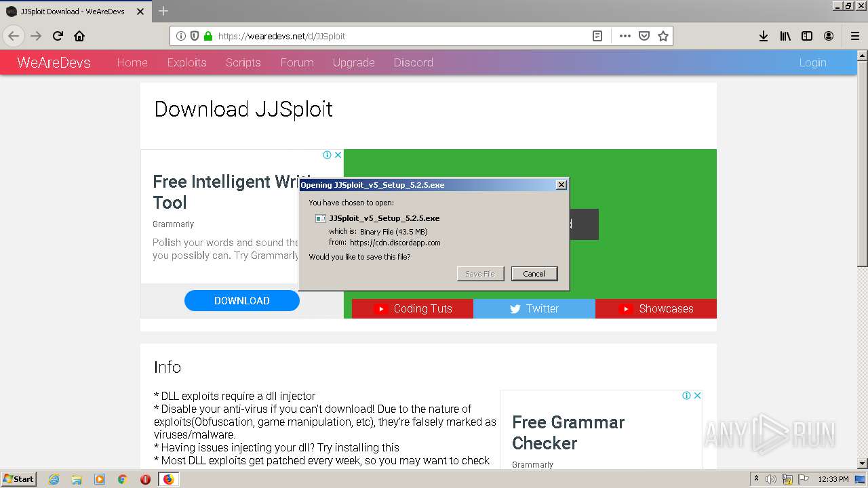This screenshot has height=488, width=868.
Task: Cancel the JJSploit download dialog
Action: pos(534,274)
